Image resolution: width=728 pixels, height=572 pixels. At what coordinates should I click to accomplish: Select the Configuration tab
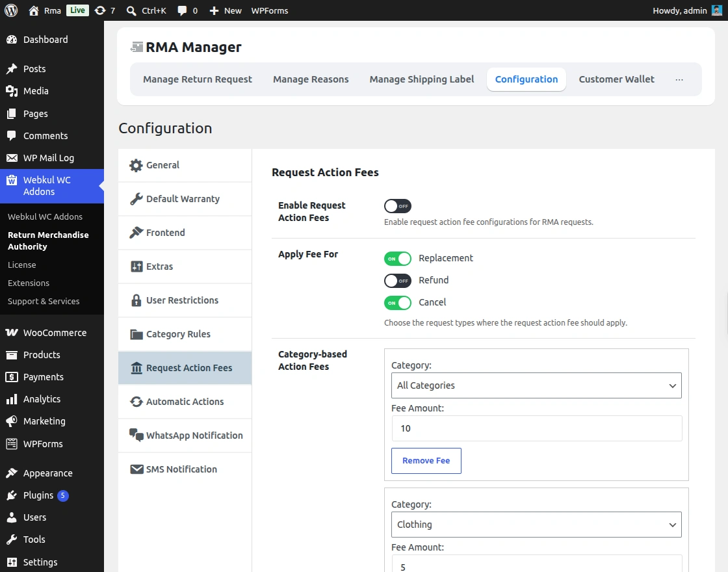[x=526, y=79]
